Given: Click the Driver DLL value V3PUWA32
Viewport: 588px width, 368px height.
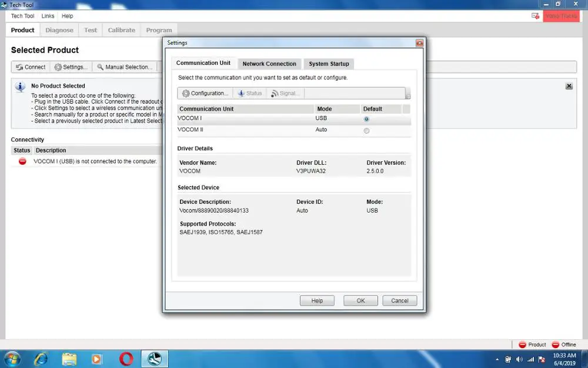Looking at the screenshot, I should coord(311,171).
